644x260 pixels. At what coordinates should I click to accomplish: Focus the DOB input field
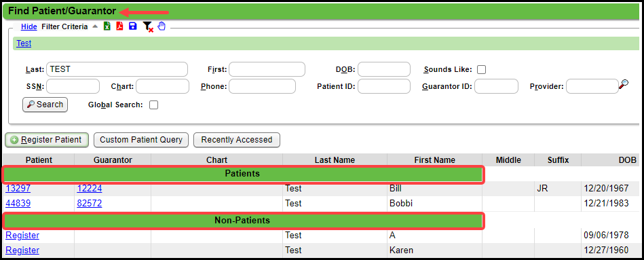tap(383, 69)
